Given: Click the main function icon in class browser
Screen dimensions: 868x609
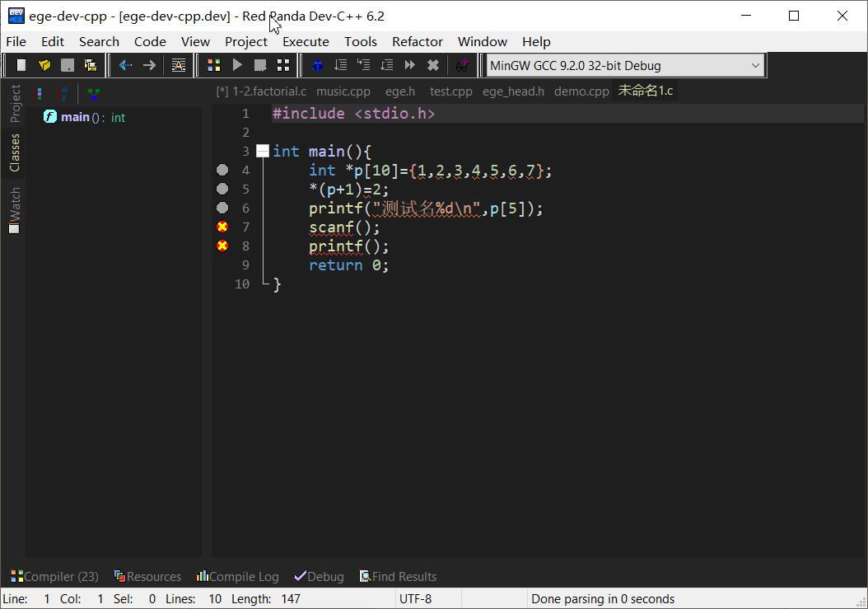Looking at the screenshot, I should tap(50, 116).
